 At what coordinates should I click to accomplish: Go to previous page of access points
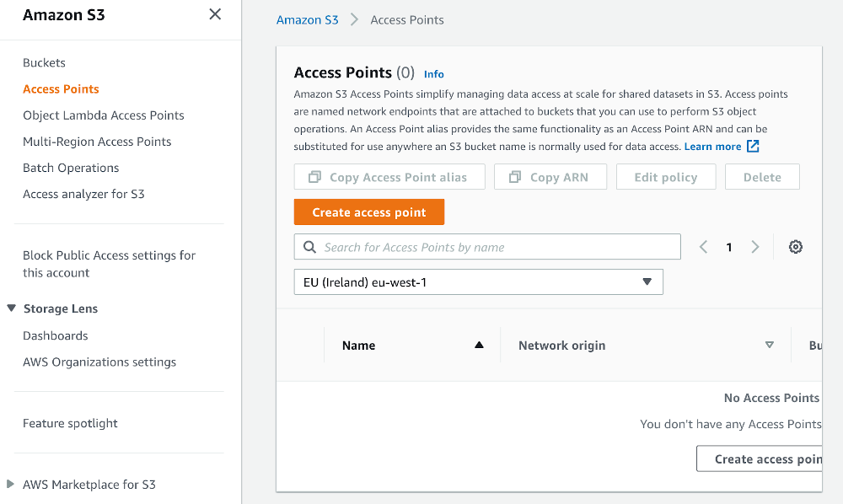point(704,247)
